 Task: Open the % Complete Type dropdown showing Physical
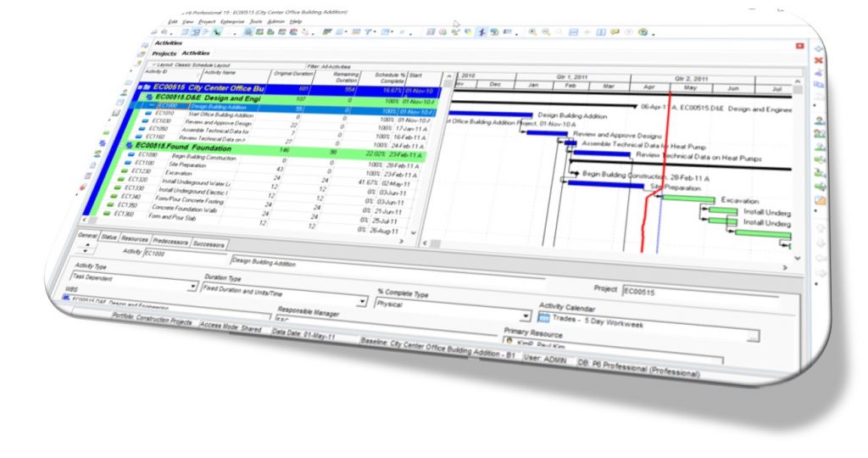(x=525, y=316)
